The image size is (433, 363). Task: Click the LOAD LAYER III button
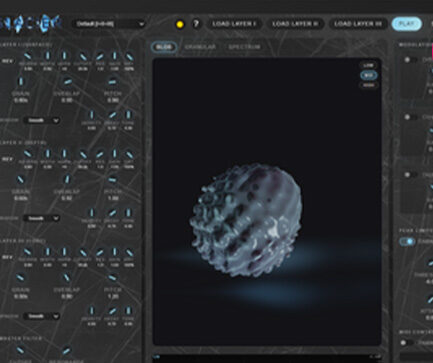tap(358, 24)
